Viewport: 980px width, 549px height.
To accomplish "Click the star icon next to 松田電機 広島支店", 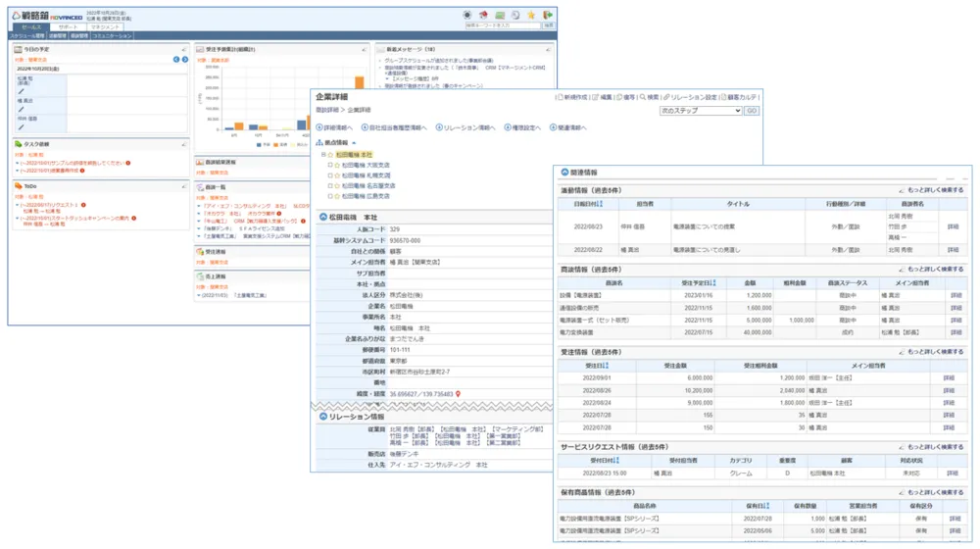I will point(337,196).
